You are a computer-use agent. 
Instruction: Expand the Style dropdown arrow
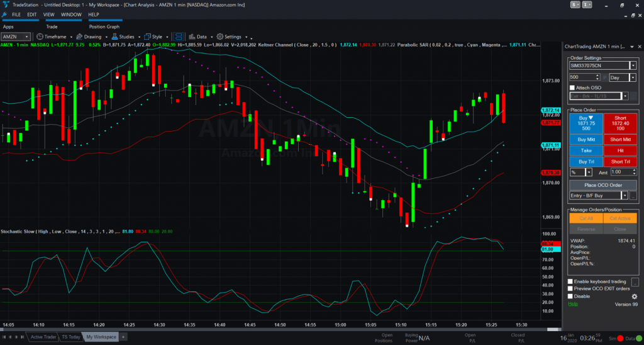(x=167, y=37)
